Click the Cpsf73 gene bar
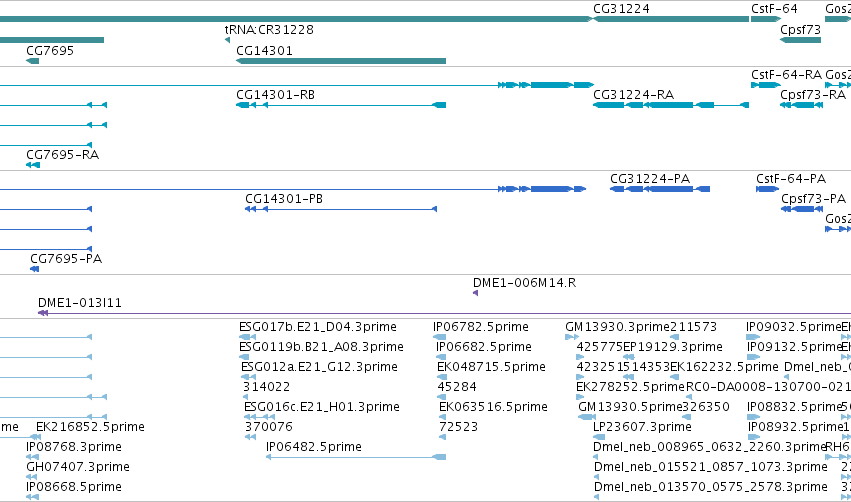The width and height of the screenshot is (851, 502). [x=801, y=40]
